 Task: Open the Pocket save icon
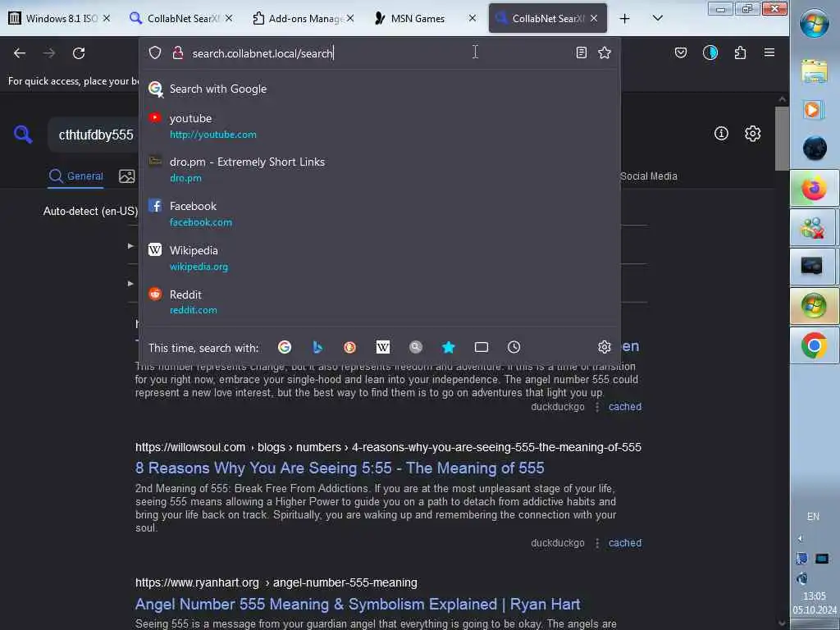(681, 52)
